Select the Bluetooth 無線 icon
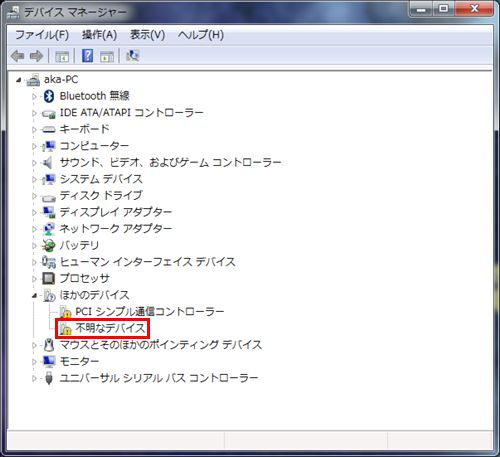500x457 pixels. pyautogui.click(x=49, y=96)
